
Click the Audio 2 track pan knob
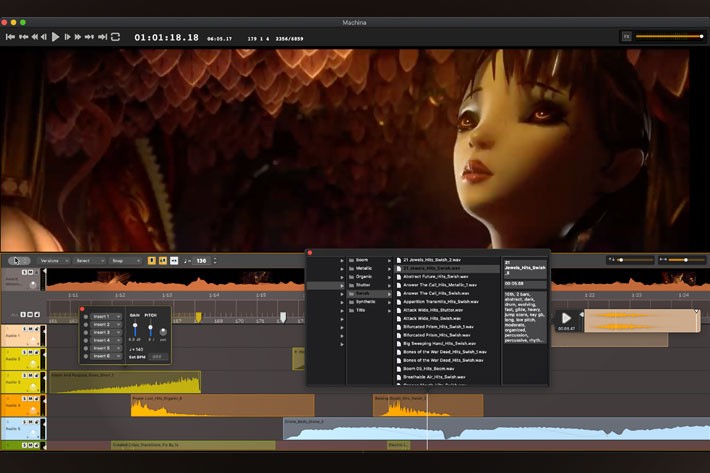(x=33, y=364)
